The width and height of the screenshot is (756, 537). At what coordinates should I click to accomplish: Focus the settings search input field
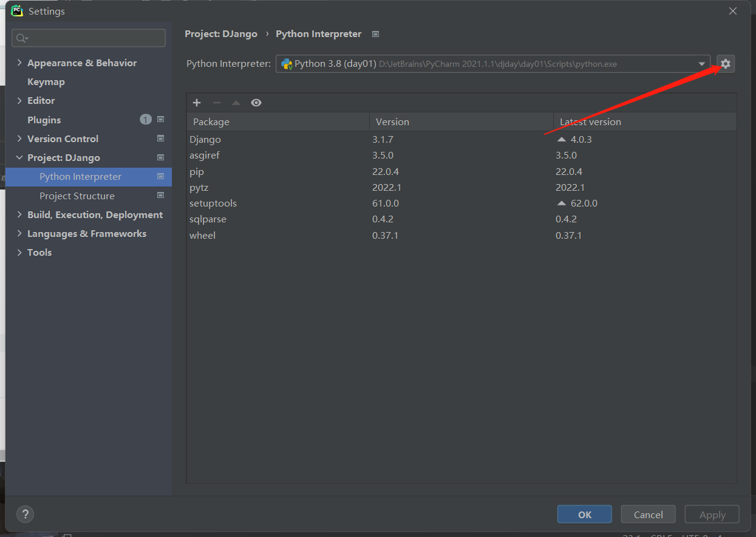coord(89,38)
